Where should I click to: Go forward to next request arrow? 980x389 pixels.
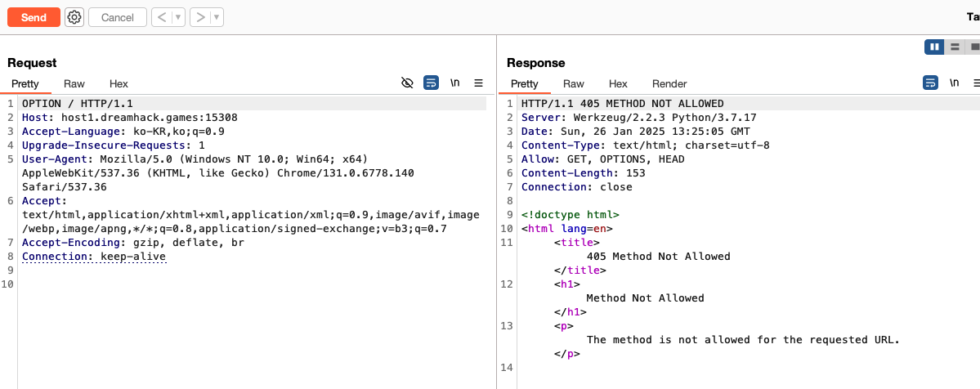tap(200, 17)
